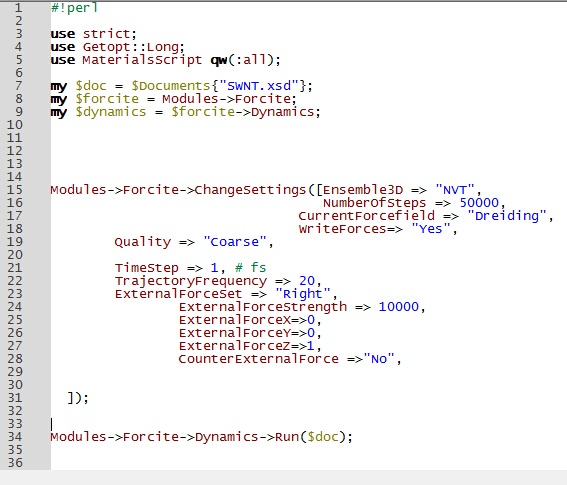Click the "Yes" value on line 18
This screenshot has height=485, width=567.
[431, 229]
